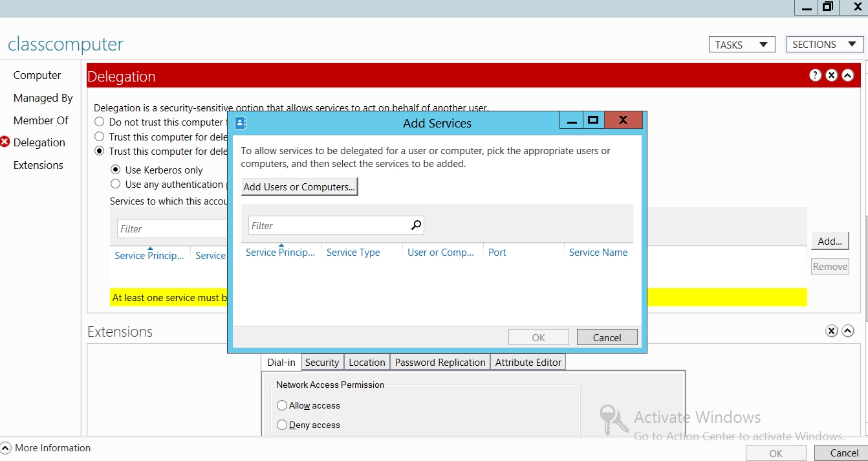Click the Add Services dialog title icon
This screenshot has width=868, height=461.
(241, 123)
